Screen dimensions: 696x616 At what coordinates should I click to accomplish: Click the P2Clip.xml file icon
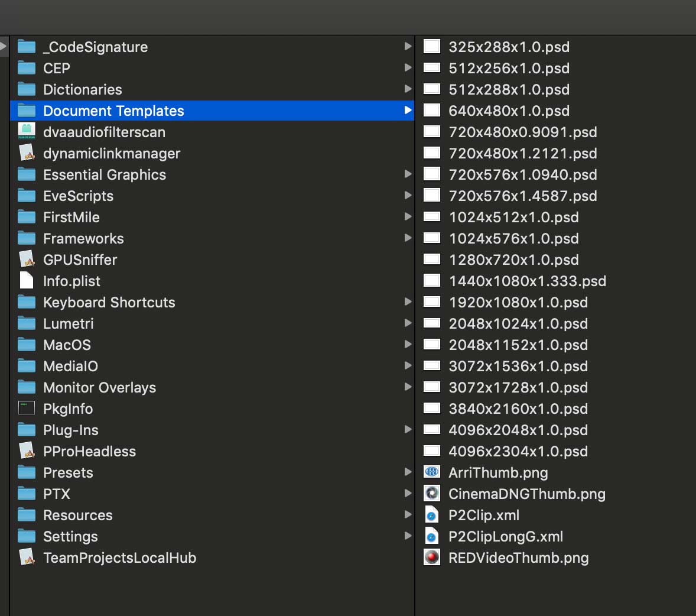coord(432,515)
